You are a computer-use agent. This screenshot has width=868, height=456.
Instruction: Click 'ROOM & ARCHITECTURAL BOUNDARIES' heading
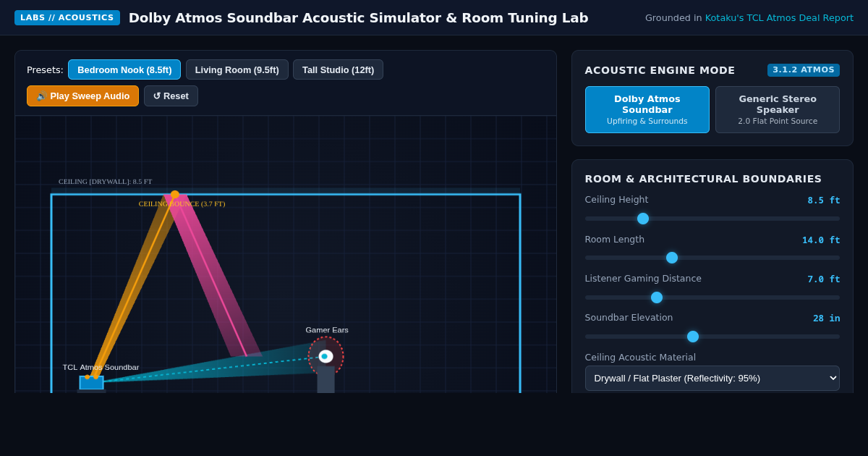pos(703,179)
